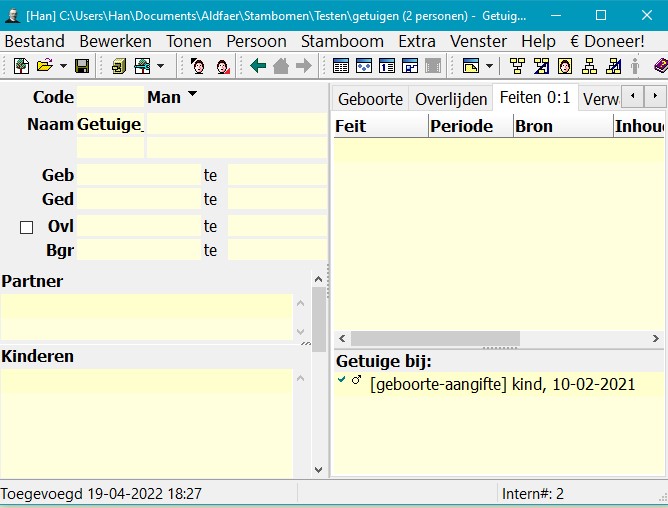Click the male symbol icon beside witness entry
Image resolution: width=668 pixels, height=508 pixels.
click(356, 381)
